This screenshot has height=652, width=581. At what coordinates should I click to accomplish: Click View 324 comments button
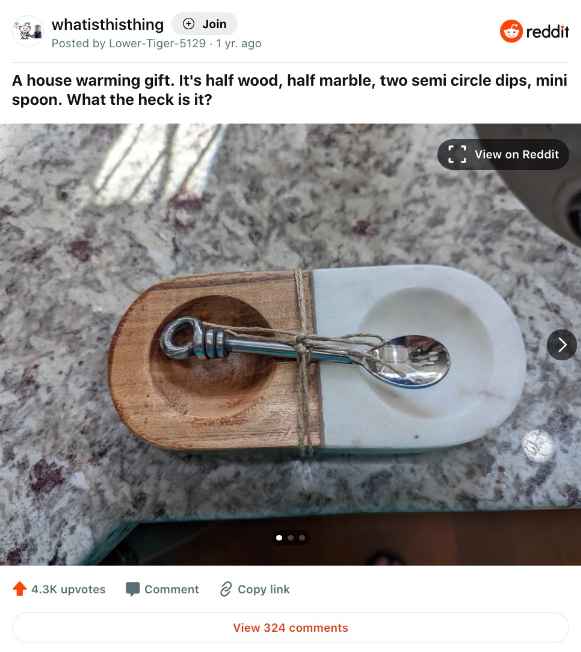pos(290,627)
